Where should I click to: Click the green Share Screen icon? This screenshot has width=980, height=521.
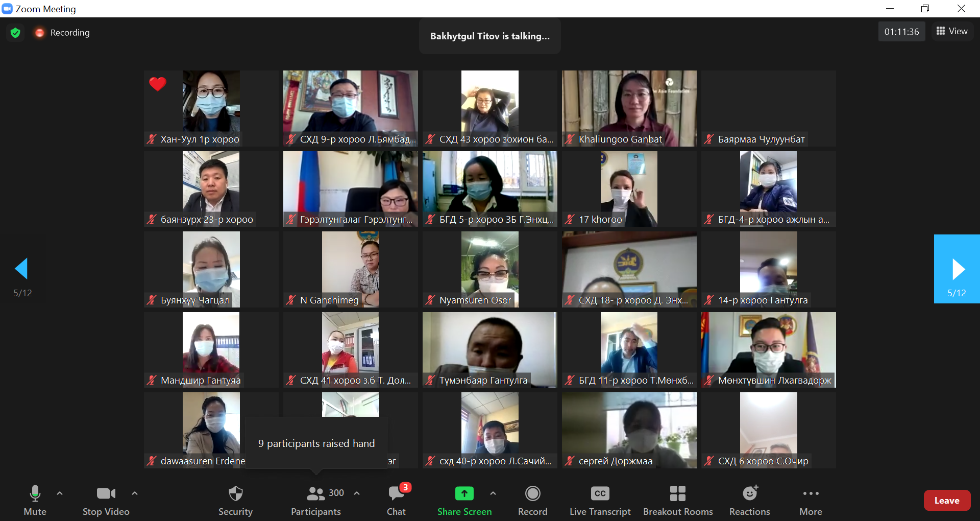tap(464, 493)
